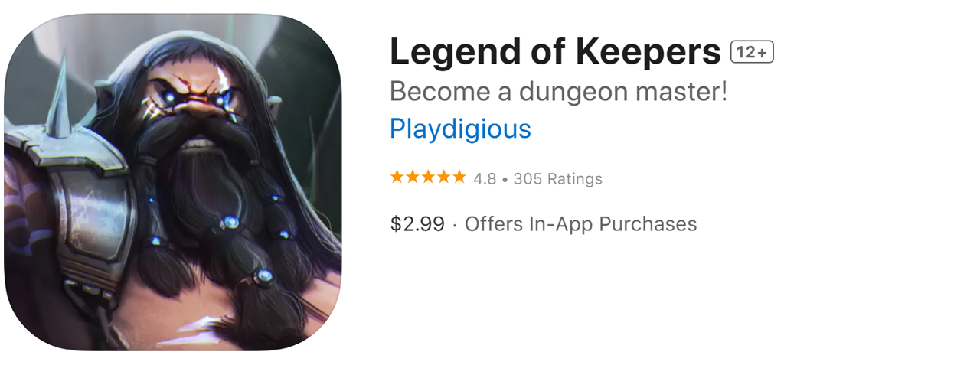Image resolution: width=980 pixels, height=365 pixels.
Task: Click the dwarf's braided beard in artwork
Action: coord(230,230)
